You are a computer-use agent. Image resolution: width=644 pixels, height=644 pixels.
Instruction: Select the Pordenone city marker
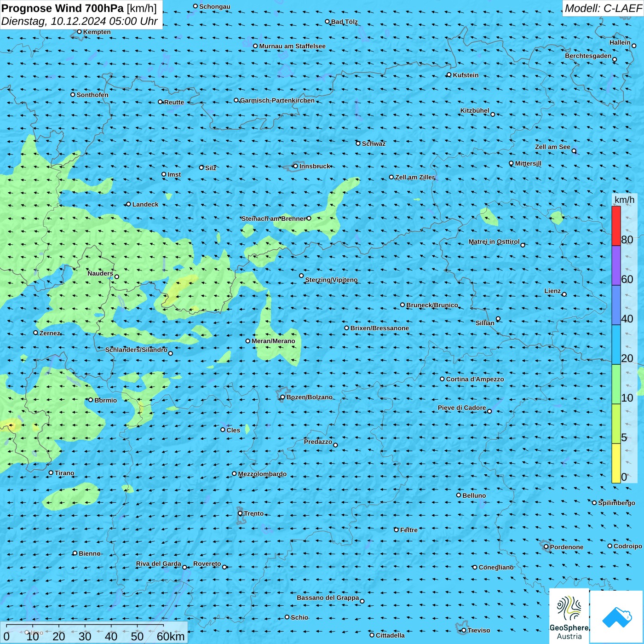click(546, 547)
